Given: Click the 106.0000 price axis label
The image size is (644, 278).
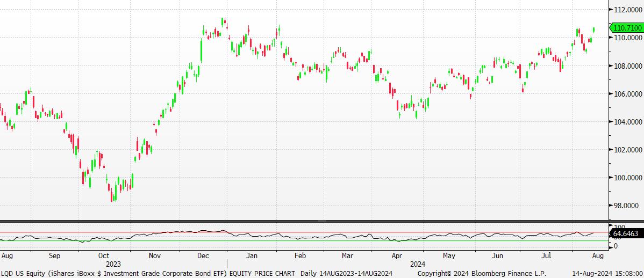Looking at the screenshot, I should point(627,94).
